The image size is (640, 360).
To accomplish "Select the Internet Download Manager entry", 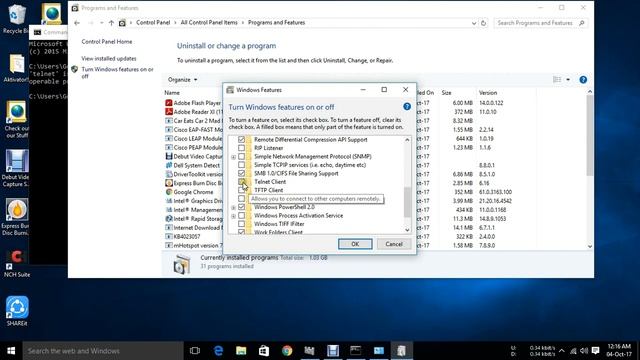I will click(x=194, y=227).
